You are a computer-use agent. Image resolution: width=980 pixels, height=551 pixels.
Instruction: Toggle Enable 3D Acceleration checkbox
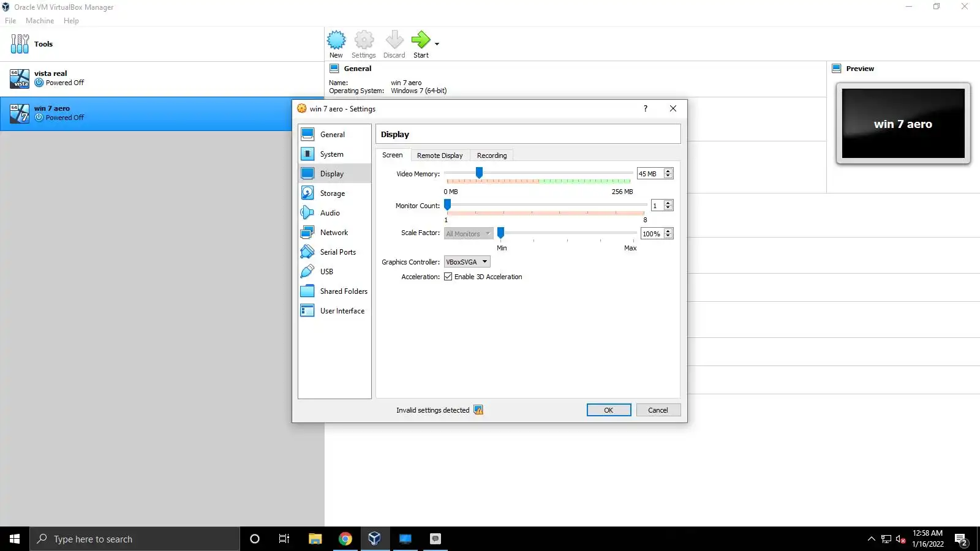pos(448,277)
